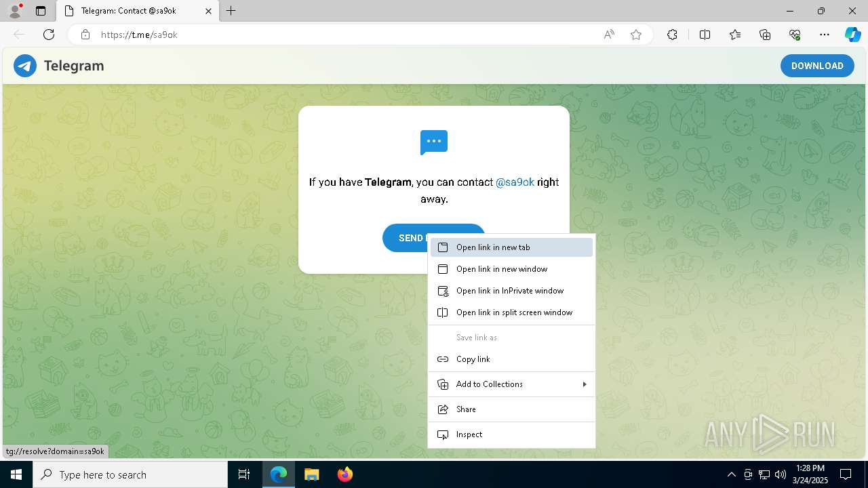Viewport: 868px width, 488px height.
Task: Open Settings and more ellipsis menu
Action: 825,35
